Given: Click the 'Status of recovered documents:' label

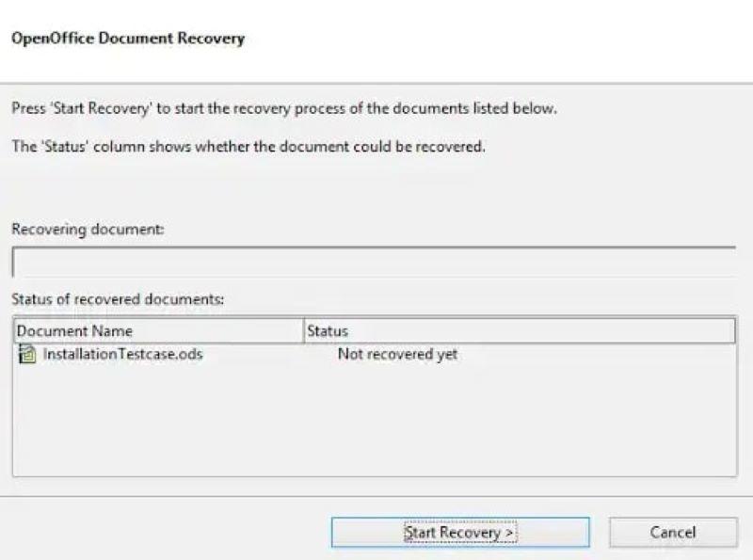Looking at the screenshot, I should [x=118, y=299].
